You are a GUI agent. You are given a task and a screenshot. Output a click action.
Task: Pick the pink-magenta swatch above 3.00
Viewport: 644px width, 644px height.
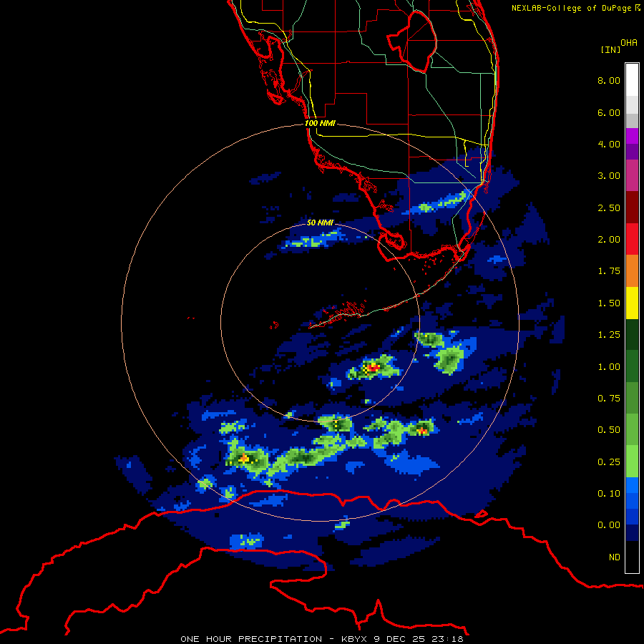632,176
